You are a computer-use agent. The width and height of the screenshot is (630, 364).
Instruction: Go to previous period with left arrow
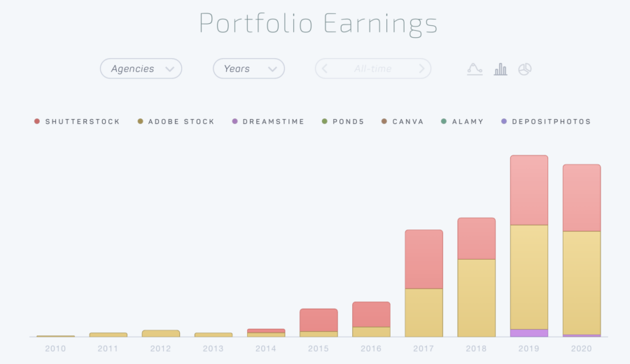click(x=325, y=69)
